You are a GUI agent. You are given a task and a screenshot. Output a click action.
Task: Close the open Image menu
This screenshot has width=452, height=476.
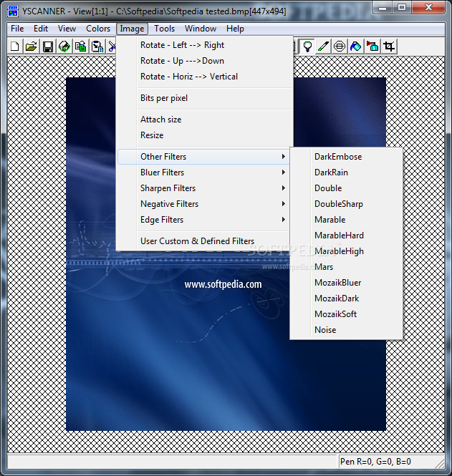pyautogui.click(x=132, y=29)
